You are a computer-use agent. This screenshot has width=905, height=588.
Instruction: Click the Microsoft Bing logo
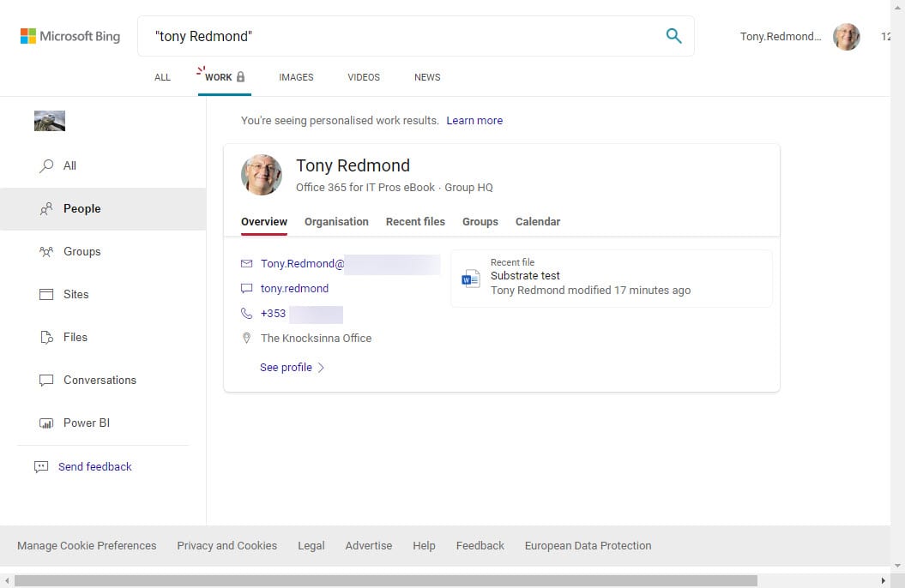click(70, 36)
